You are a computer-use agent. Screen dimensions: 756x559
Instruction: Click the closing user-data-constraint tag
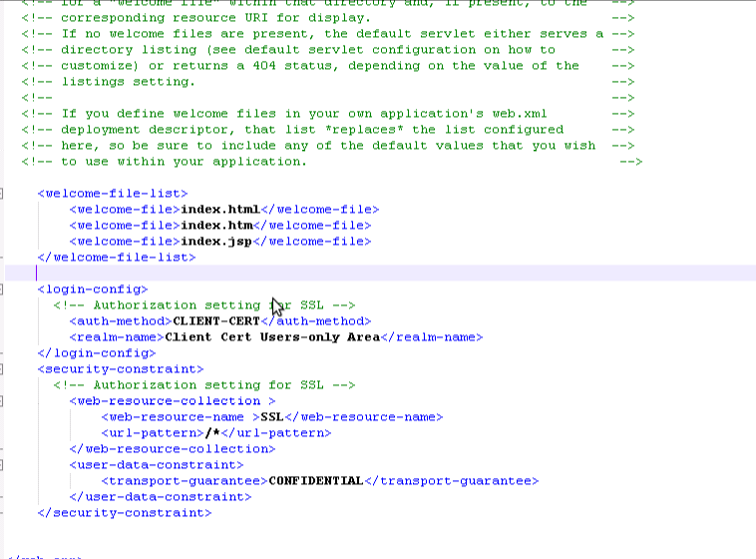click(161, 497)
